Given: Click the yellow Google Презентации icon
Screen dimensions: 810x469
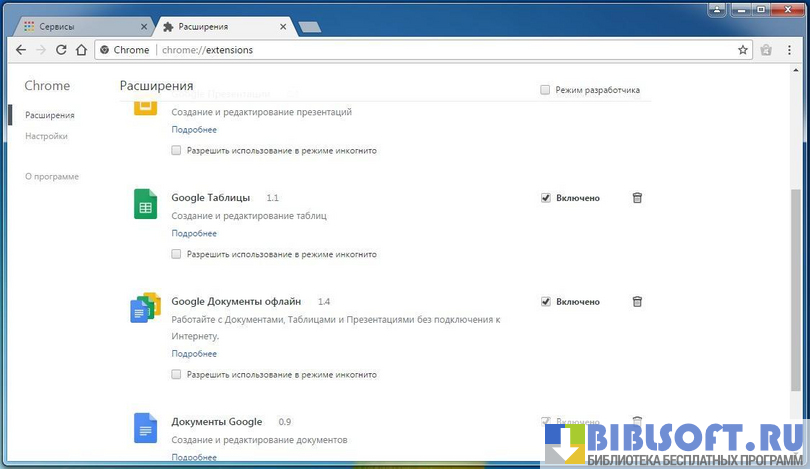Looking at the screenshot, I should click(145, 107).
